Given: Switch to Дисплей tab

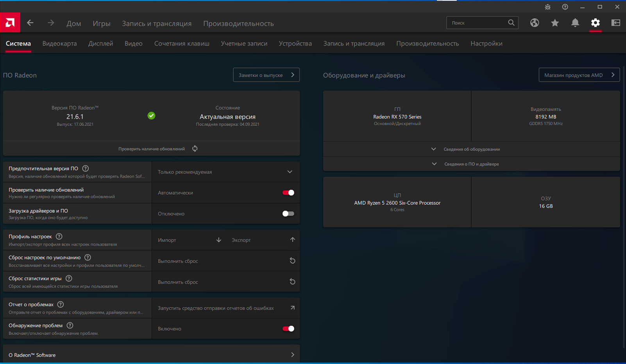Looking at the screenshot, I should (x=100, y=43).
